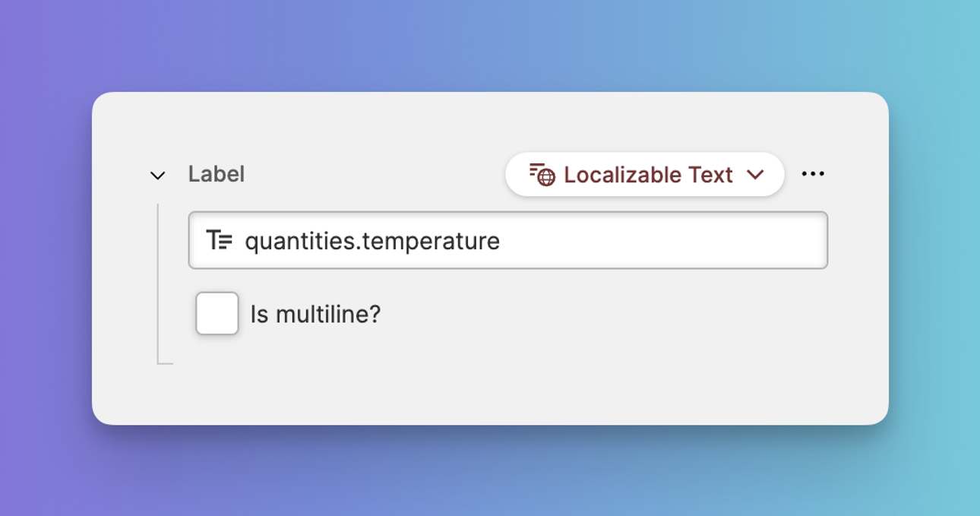Click the ellipsis icon next to Localizable Text
This screenshot has width=980, height=516.
pos(813,174)
